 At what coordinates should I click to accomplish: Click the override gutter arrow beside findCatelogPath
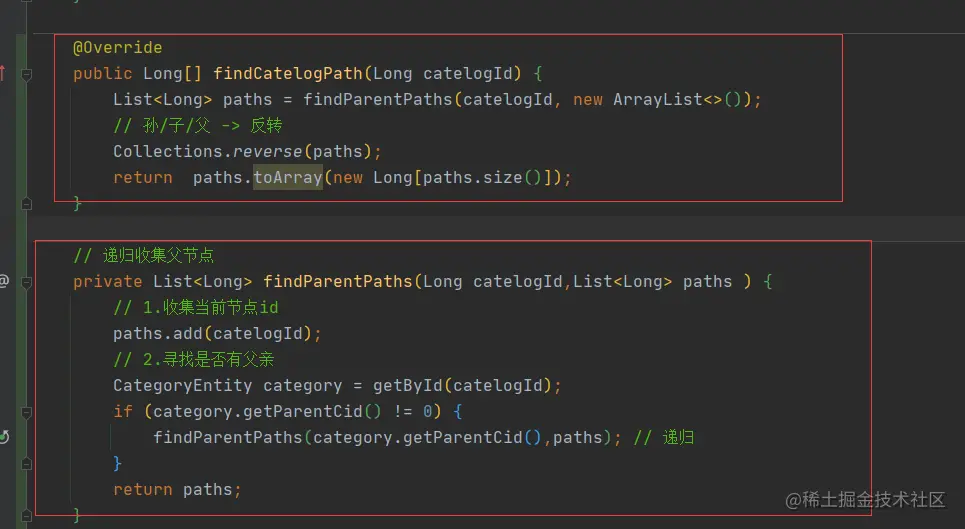click(2, 73)
